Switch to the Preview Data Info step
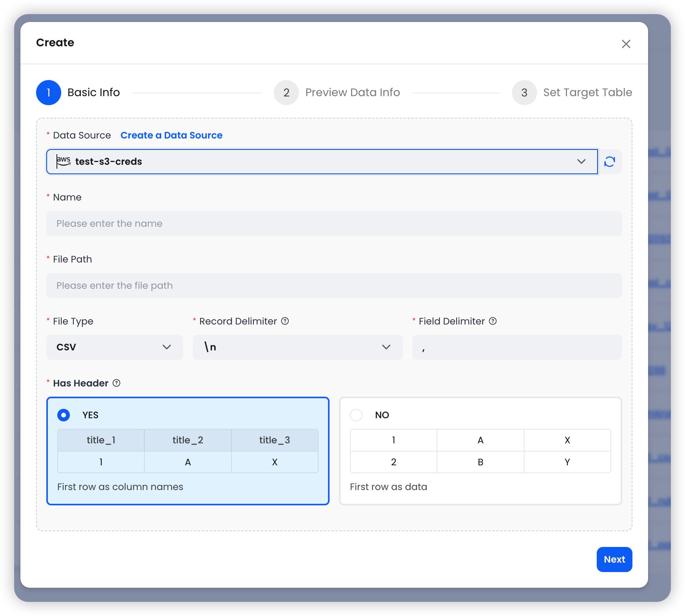This screenshot has height=616, width=685. [x=352, y=92]
